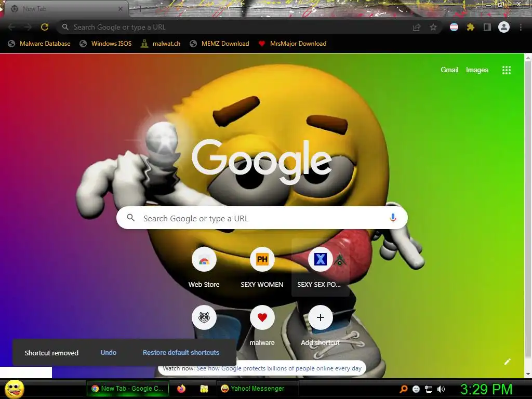
Task: Reload the page with the refresh icon
Action: [x=45, y=27]
